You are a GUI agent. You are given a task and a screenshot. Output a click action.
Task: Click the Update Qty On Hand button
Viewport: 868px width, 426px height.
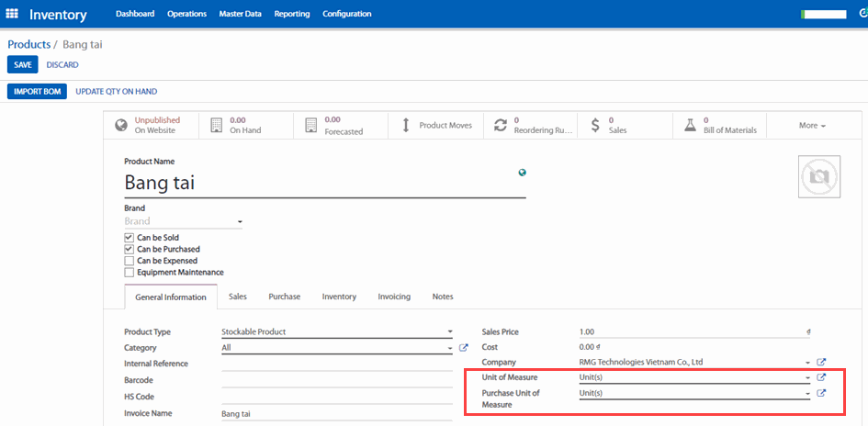pyautogui.click(x=116, y=92)
